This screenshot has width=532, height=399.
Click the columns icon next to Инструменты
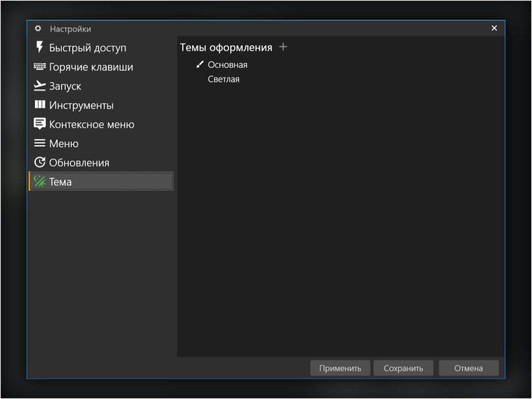[39, 105]
